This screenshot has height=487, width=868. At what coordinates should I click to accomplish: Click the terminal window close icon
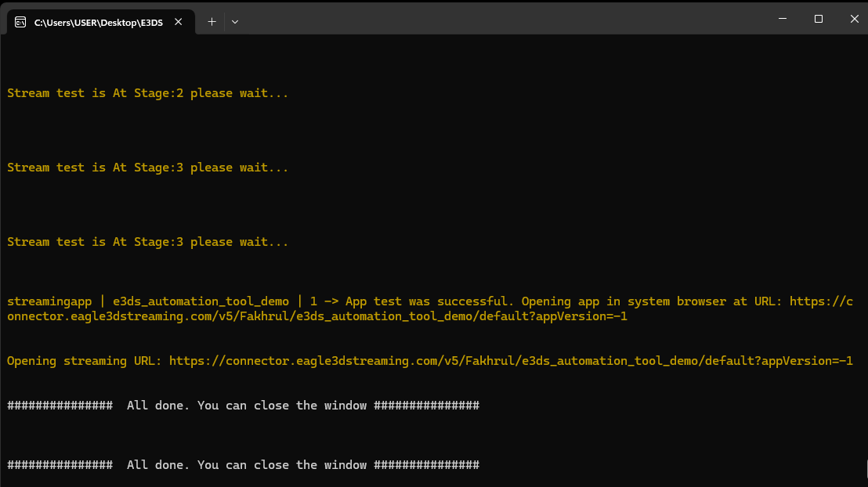(854, 19)
